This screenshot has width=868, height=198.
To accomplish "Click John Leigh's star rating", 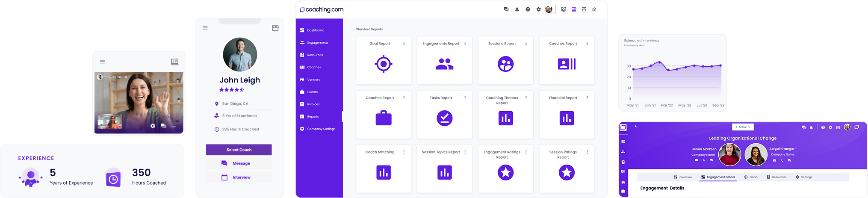I will point(231,90).
